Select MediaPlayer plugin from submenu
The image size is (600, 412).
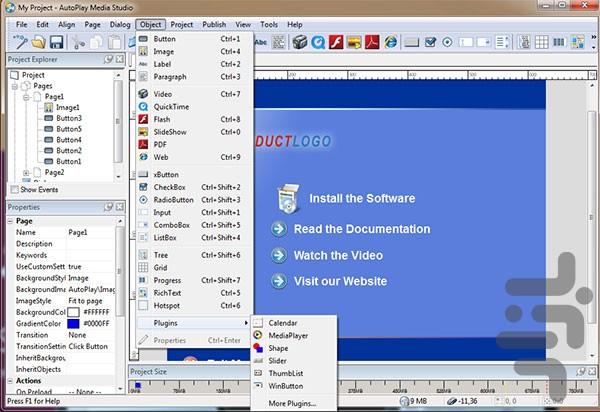coord(293,335)
